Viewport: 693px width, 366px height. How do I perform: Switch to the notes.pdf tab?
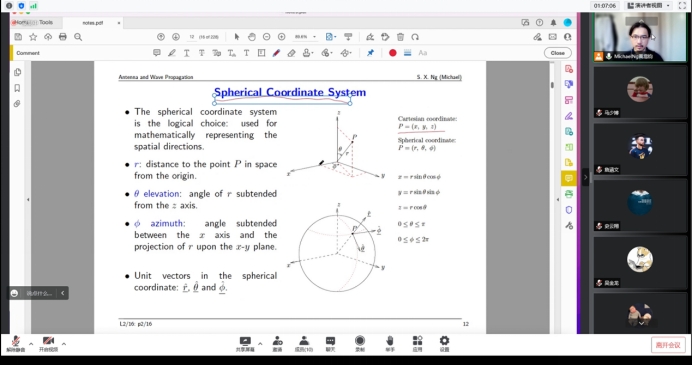(93, 23)
